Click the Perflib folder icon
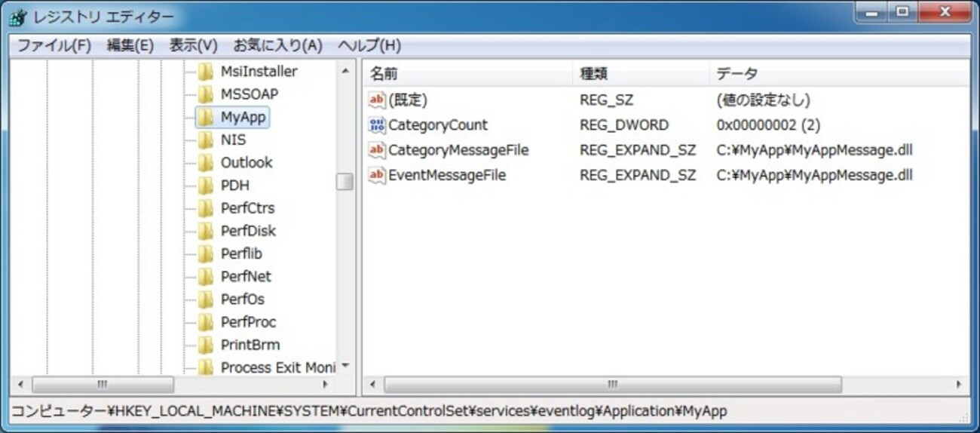The image size is (980, 433). tap(205, 253)
